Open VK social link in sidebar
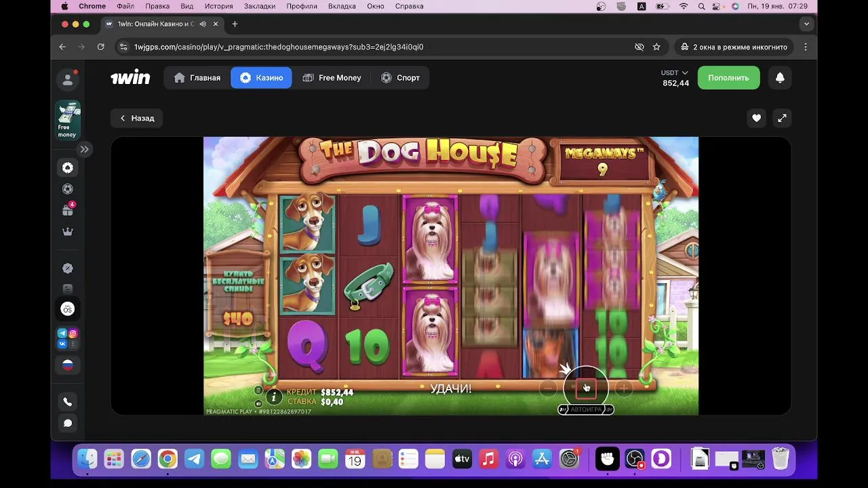The width and height of the screenshot is (868, 488). [62, 344]
